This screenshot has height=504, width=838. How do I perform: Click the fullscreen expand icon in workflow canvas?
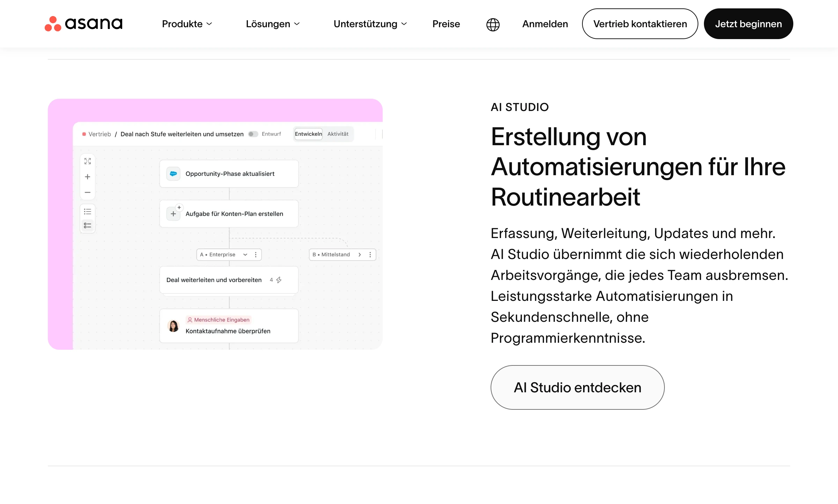pos(88,161)
